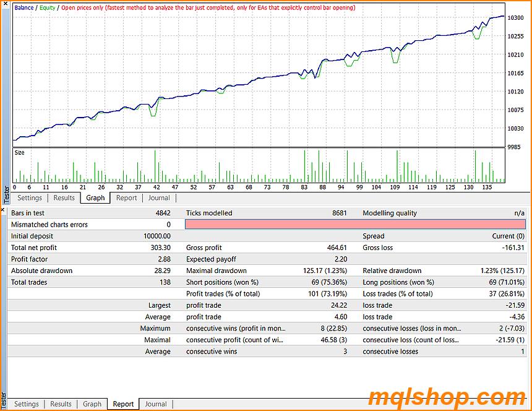Click the pink Modelling quality bar

353,224
